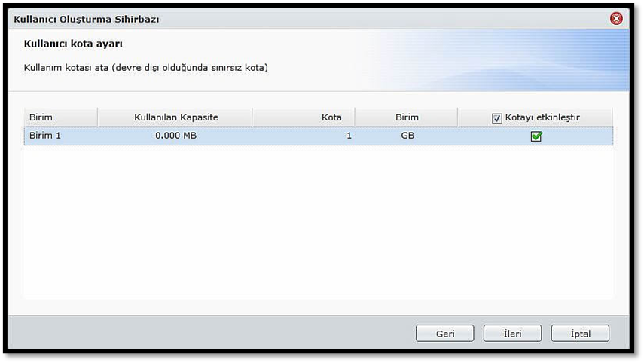Sort by the leftmost Birim column header
The height and width of the screenshot is (363, 644).
point(60,117)
